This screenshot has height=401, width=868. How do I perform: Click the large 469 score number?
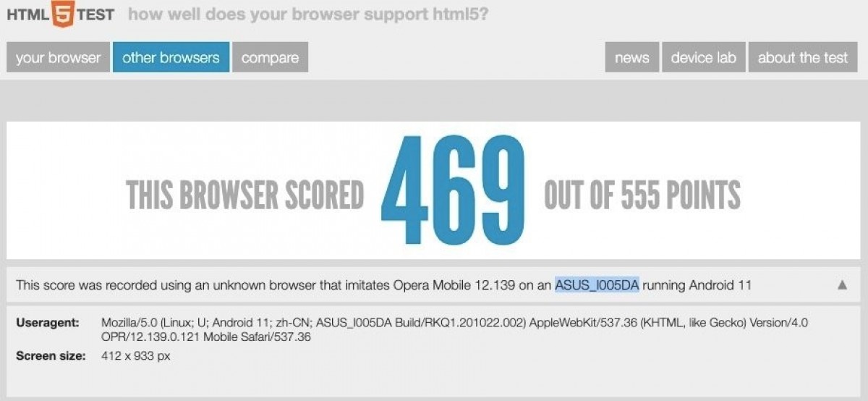point(454,190)
